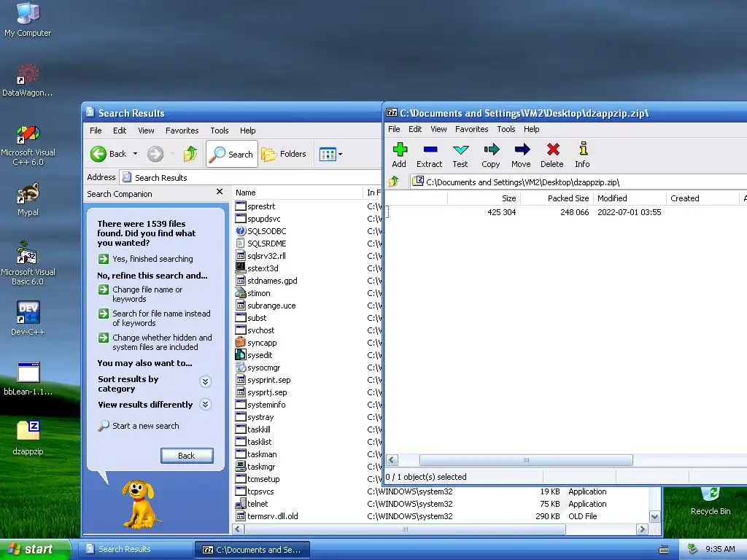Sort by Name column in Search Results
This screenshot has height=560, width=747.
click(x=298, y=192)
